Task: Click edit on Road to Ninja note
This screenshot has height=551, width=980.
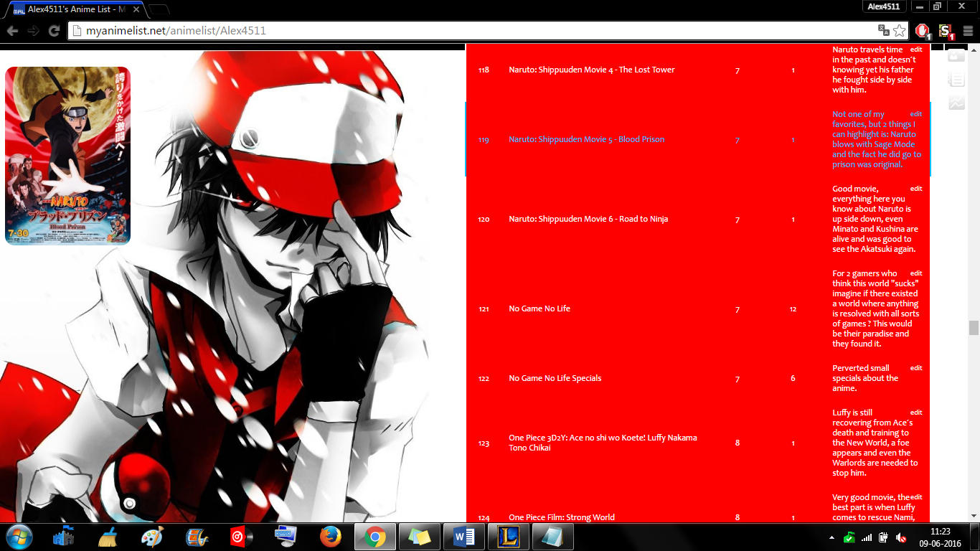Action: point(915,189)
